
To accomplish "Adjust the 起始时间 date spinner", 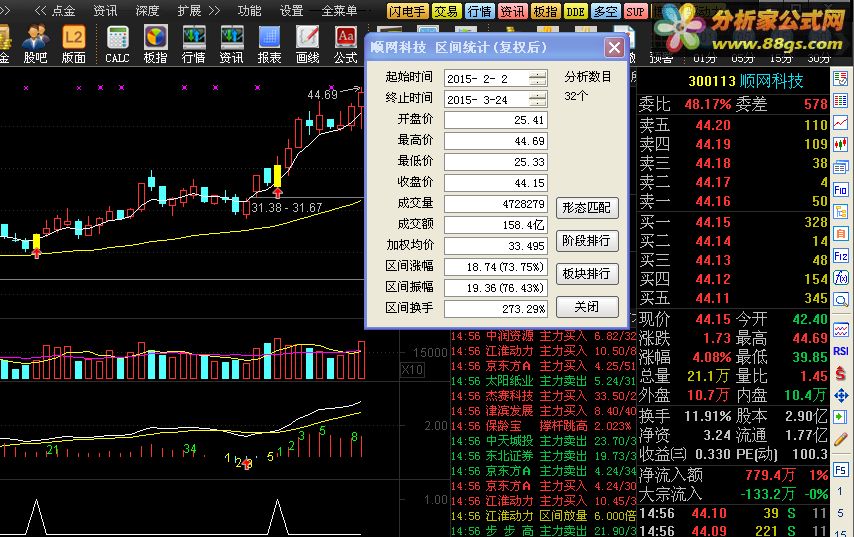I will [538, 78].
